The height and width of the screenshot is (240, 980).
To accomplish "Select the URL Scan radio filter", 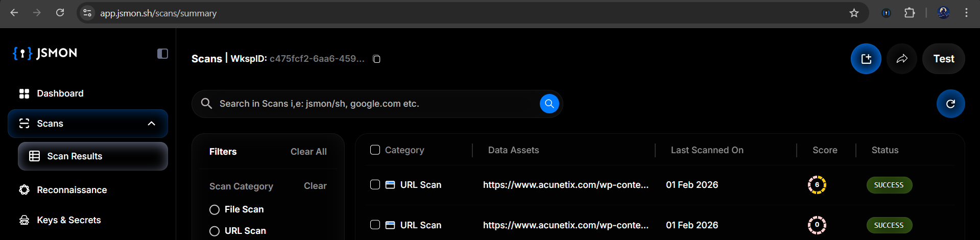I will 214,231.
